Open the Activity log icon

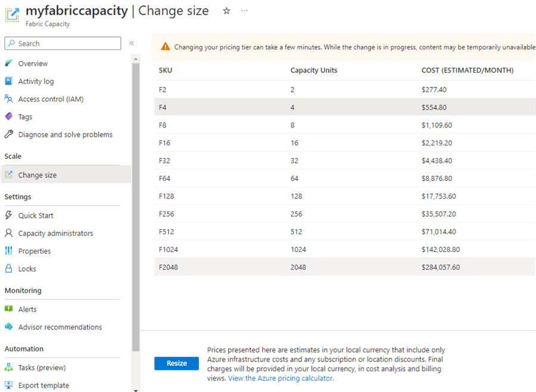pyautogui.click(x=8, y=81)
